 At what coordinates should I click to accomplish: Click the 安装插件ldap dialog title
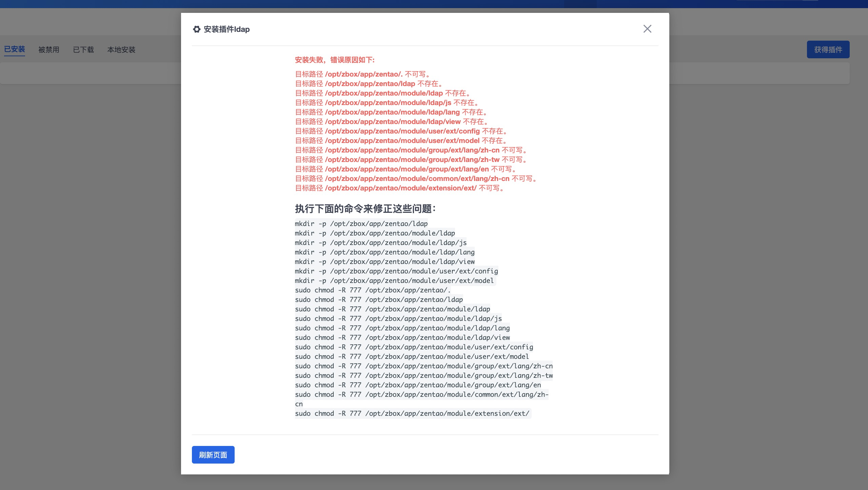coord(226,29)
